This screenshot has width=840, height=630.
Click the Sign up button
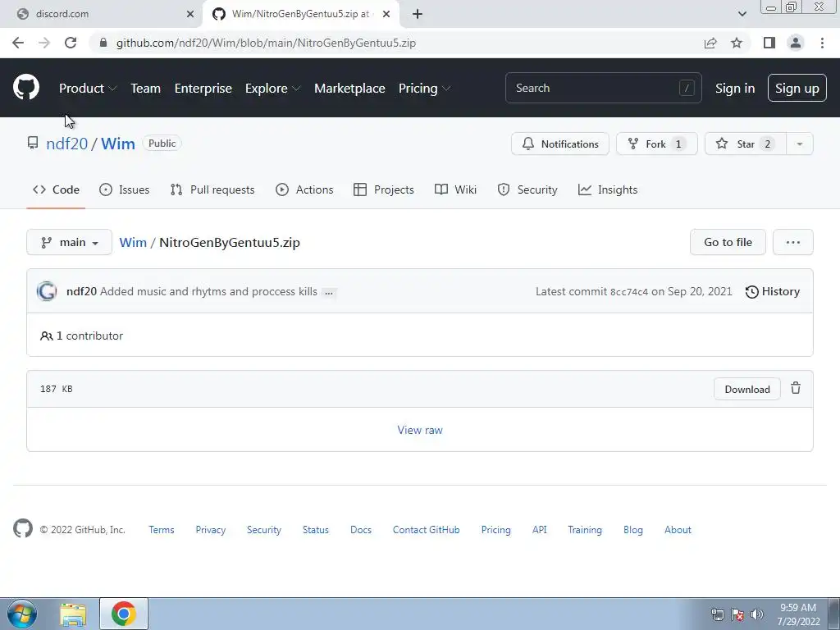(797, 88)
